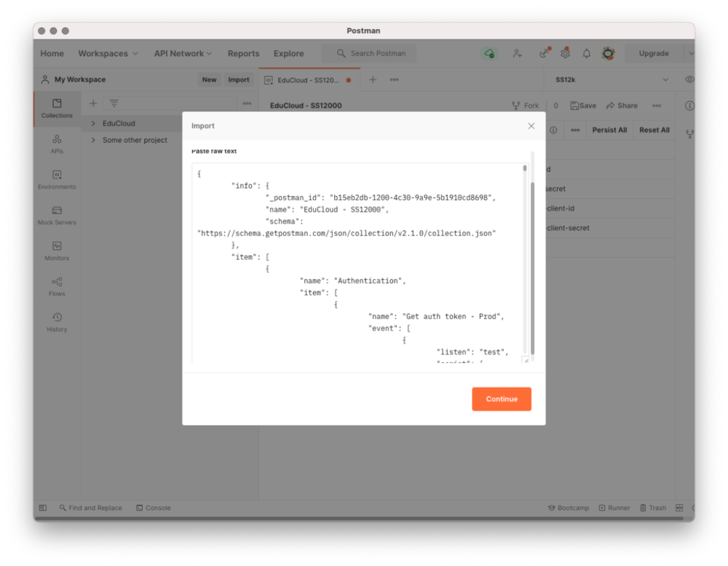Open the Monitors sidebar section
Screen dimensions: 728x566
point(57,251)
